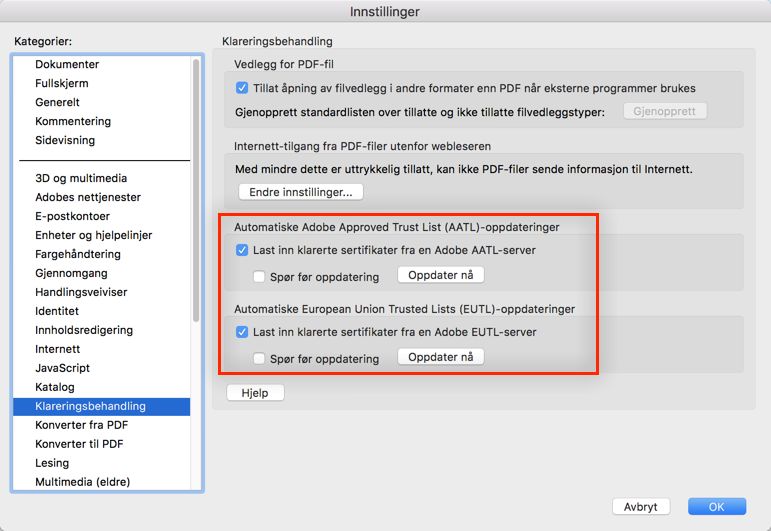The height and width of the screenshot is (531, 771).
Task: Click Oppdater nå for AATL certificates
Action: (x=441, y=275)
